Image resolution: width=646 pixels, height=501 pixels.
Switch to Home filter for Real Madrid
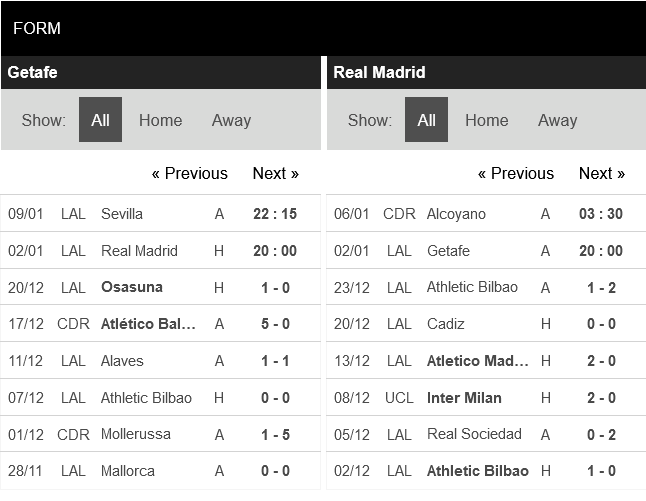tap(486, 120)
